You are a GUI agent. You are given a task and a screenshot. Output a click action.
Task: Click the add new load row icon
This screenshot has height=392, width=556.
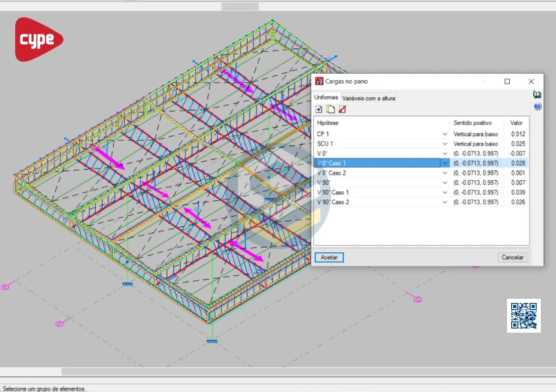(x=319, y=110)
